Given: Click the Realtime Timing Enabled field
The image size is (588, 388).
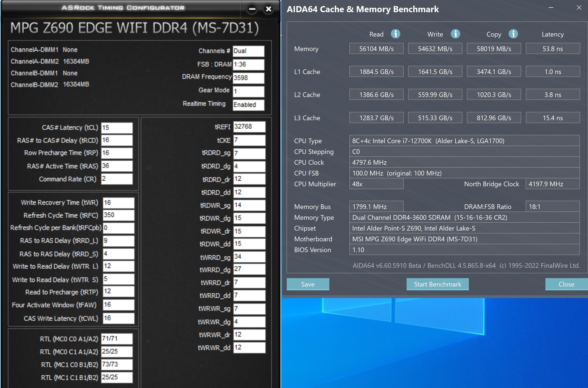Looking at the screenshot, I should point(248,105).
